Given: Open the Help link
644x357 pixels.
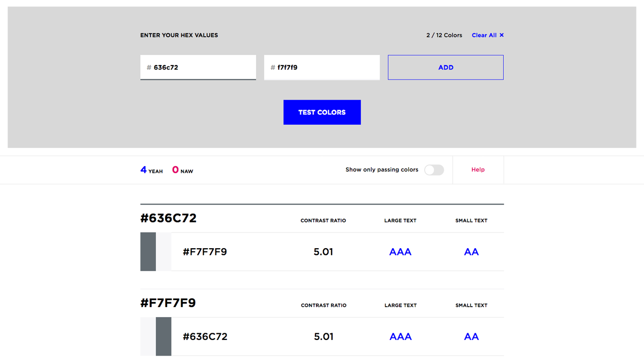Looking at the screenshot, I should tap(478, 170).
